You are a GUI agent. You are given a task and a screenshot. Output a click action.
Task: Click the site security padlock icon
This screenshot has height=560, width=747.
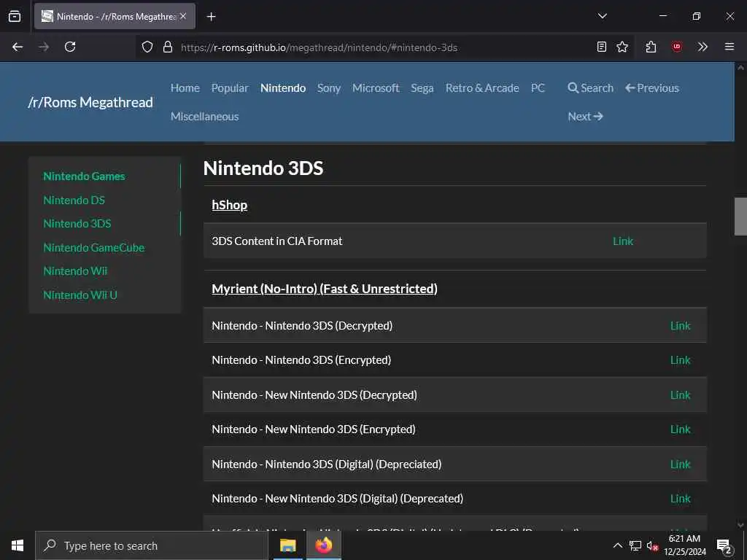click(x=168, y=47)
